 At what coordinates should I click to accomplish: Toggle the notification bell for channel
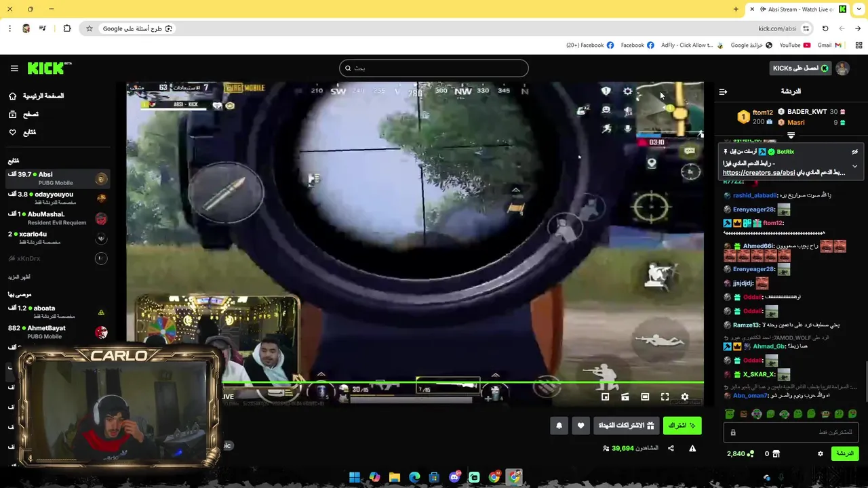559,425
